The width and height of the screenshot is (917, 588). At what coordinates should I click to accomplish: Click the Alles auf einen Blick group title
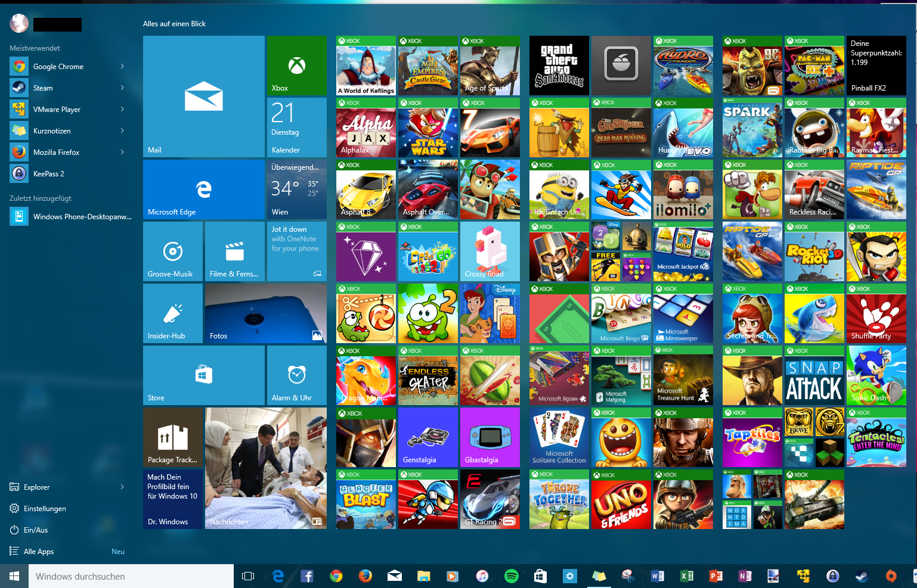point(174,24)
